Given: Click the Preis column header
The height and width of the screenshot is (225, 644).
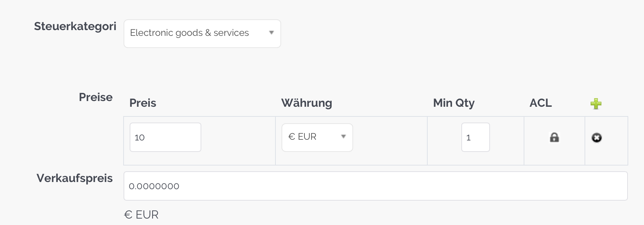Looking at the screenshot, I should [143, 103].
